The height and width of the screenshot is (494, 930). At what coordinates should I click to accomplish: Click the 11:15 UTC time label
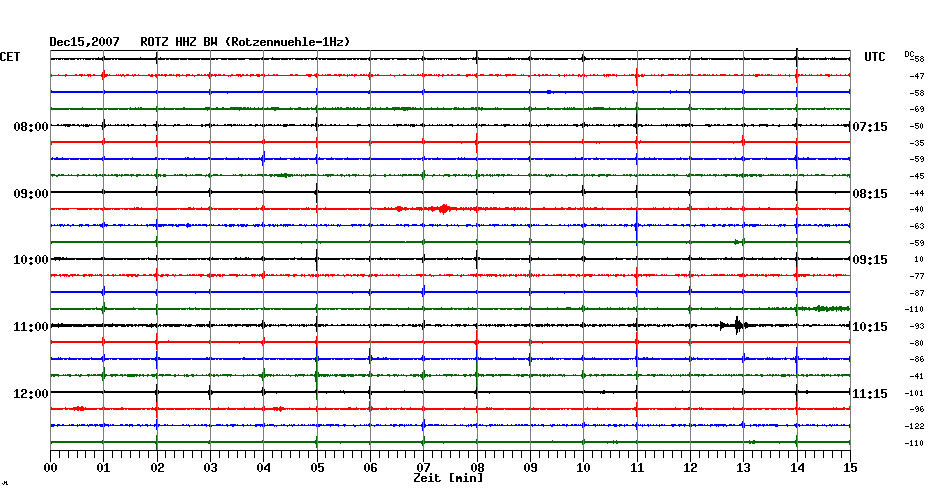[x=870, y=394]
